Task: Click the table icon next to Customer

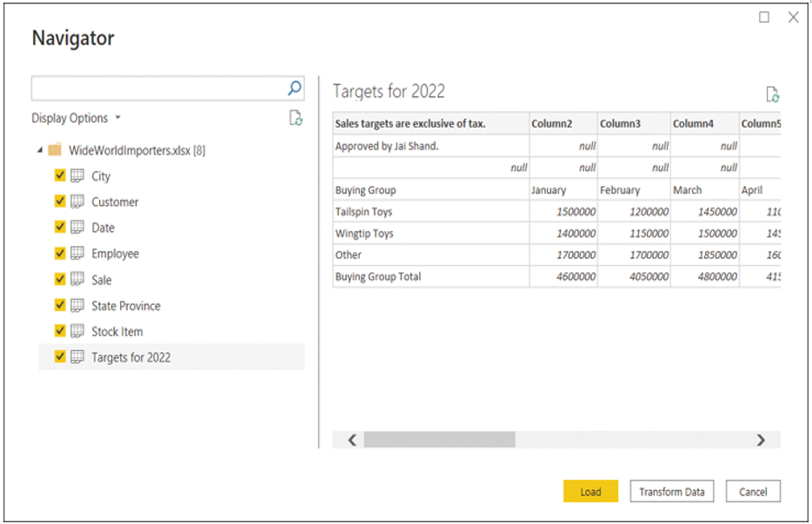Action: pyautogui.click(x=77, y=202)
